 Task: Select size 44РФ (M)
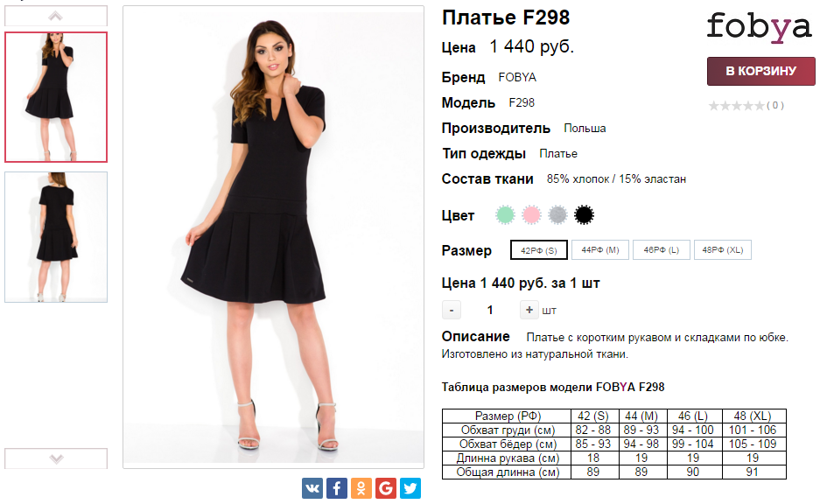pyautogui.click(x=600, y=250)
